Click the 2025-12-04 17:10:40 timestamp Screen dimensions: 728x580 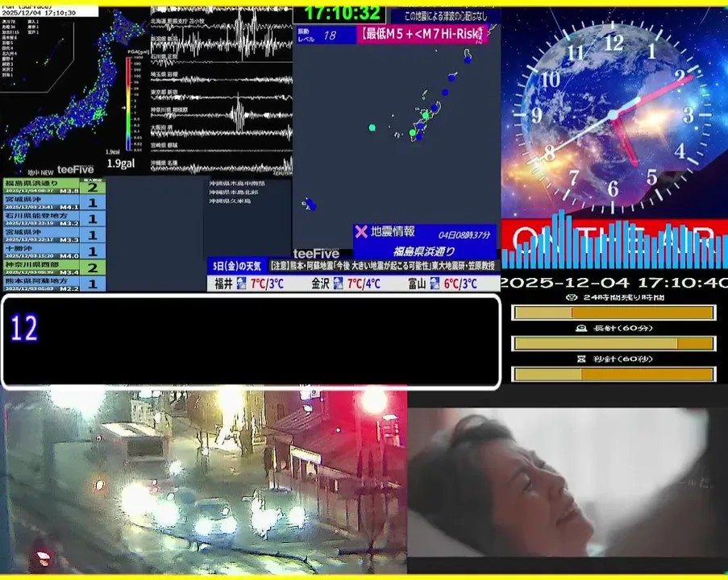pyautogui.click(x=614, y=283)
